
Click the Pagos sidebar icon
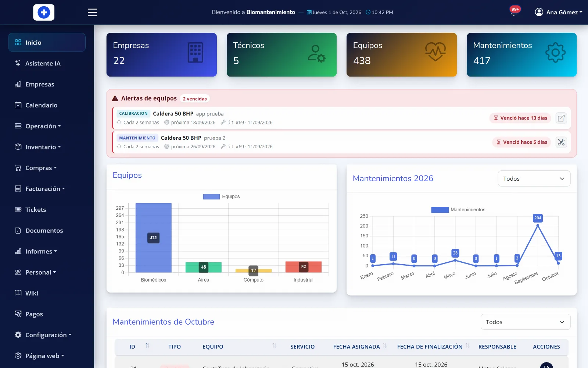(18, 314)
